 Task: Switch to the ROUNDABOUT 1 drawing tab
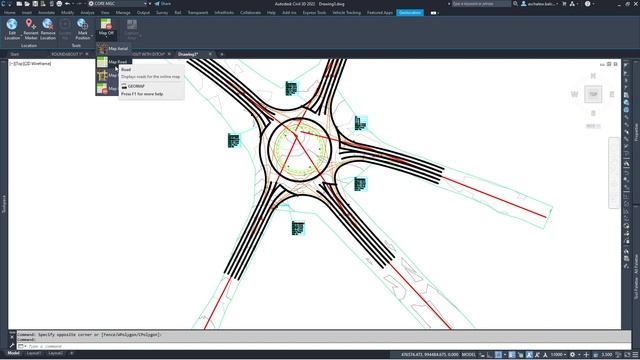pos(67,54)
